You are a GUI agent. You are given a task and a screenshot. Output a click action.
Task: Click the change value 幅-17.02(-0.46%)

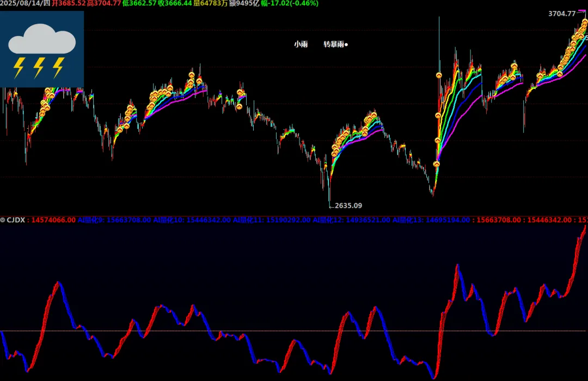tap(290, 3)
